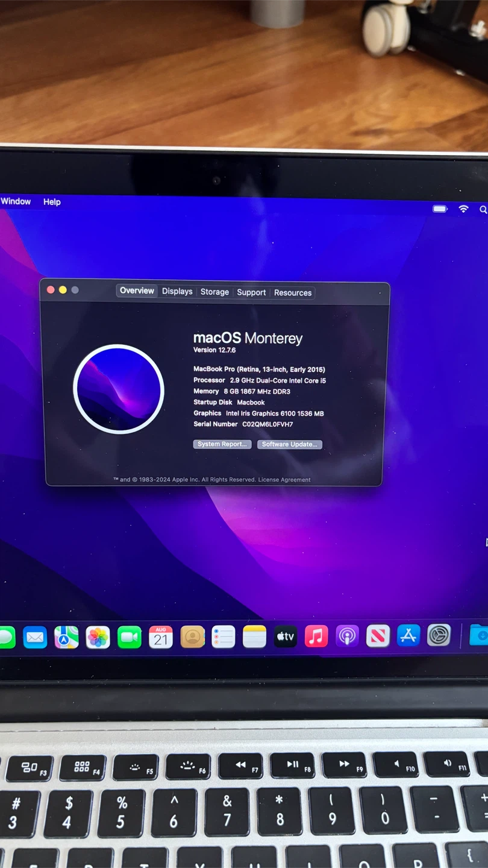Click the macOS Monterey title
Screen dimensions: 488x868
tap(248, 338)
